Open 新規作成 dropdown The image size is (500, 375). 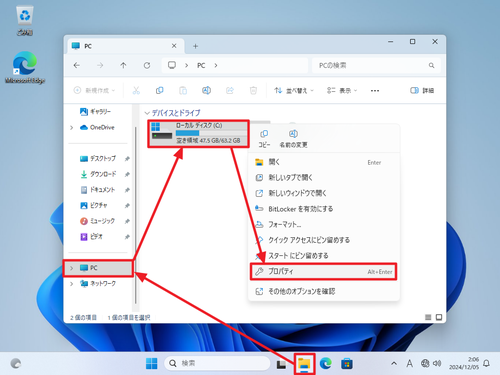coord(94,90)
